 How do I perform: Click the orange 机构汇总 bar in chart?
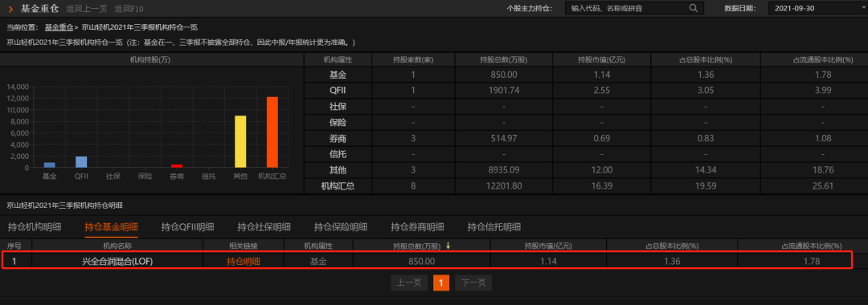click(272, 132)
